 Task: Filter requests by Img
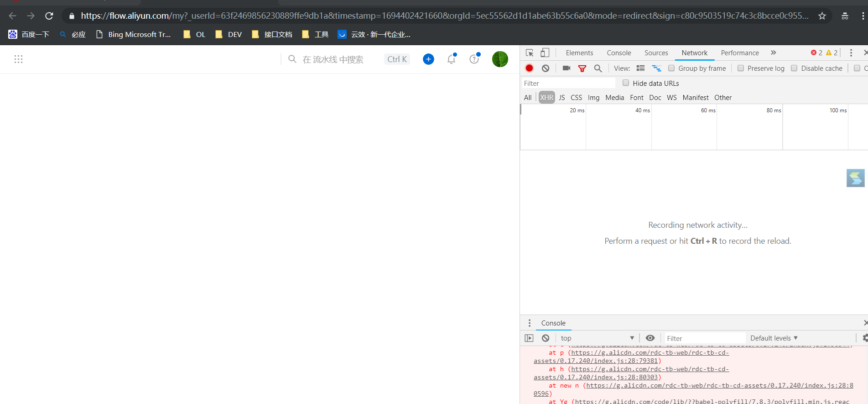tap(593, 98)
